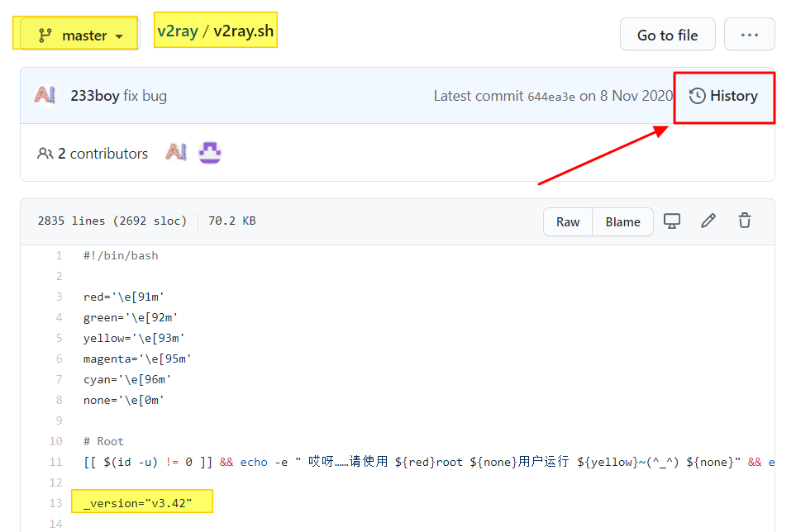
Task: Open the 233boy author profile link
Action: [x=94, y=96]
